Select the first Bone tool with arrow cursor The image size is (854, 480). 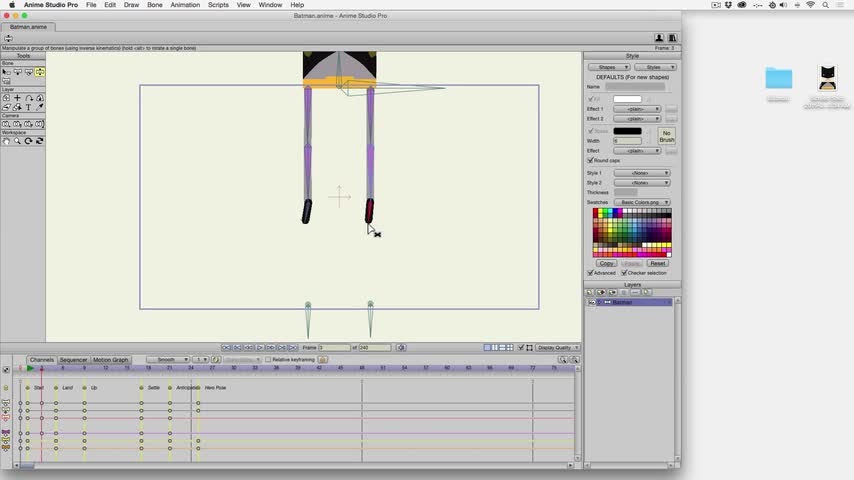click(6, 72)
